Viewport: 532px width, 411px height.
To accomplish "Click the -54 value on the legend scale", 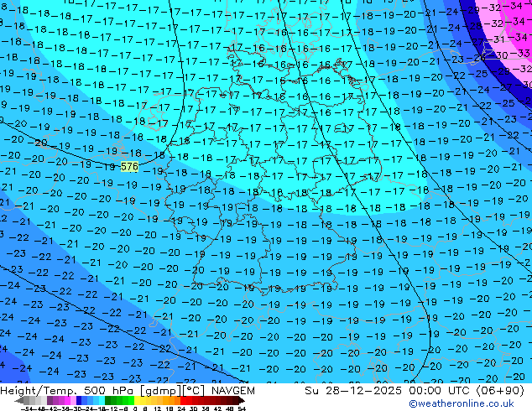I will coord(27,408).
